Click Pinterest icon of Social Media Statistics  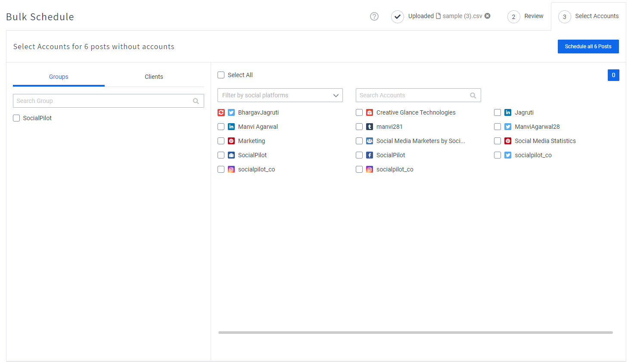point(508,141)
